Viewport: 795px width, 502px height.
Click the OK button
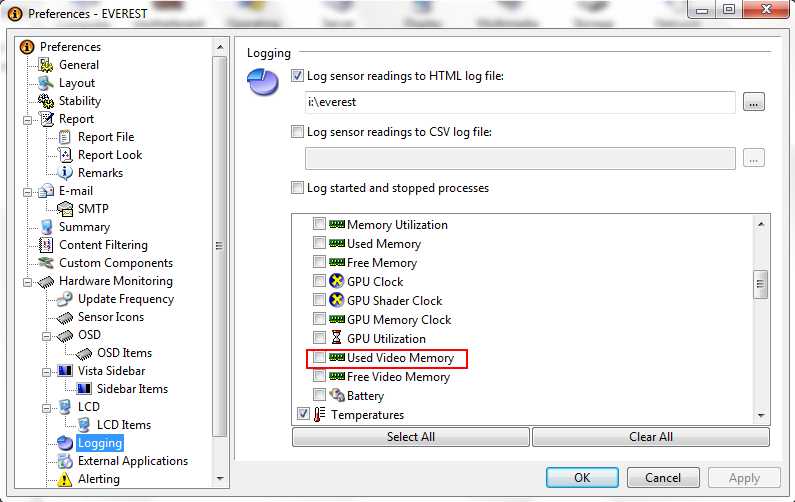pos(582,478)
